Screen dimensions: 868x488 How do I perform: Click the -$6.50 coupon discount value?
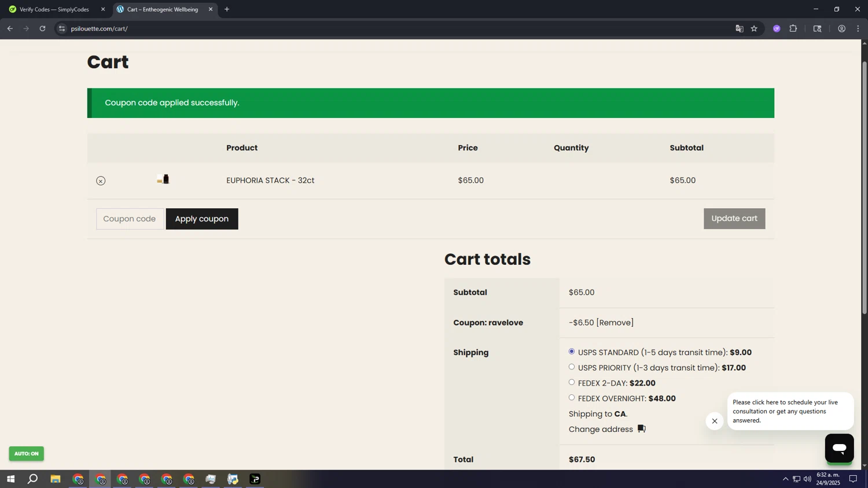[581, 323]
